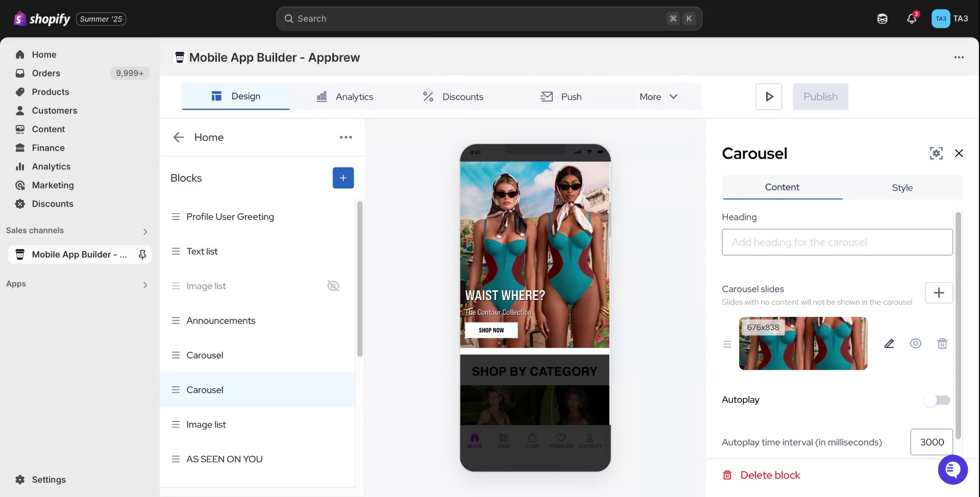Add a new carousel slide
The width and height of the screenshot is (980, 497).
pyautogui.click(x=939, y=293)
